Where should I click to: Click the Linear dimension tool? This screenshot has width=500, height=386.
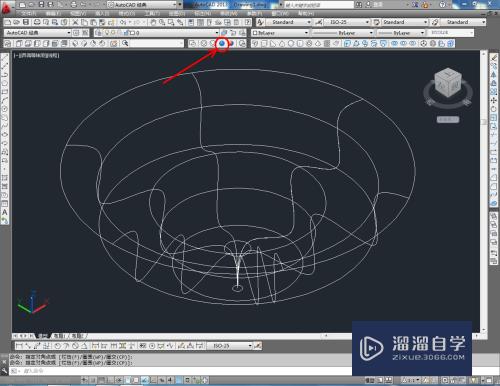19,346
